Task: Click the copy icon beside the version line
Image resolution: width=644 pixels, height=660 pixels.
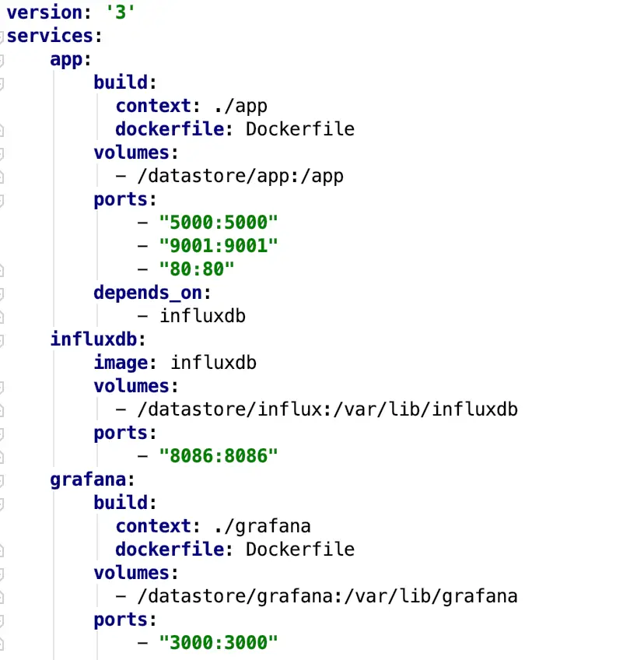Action: coord(3,12)
